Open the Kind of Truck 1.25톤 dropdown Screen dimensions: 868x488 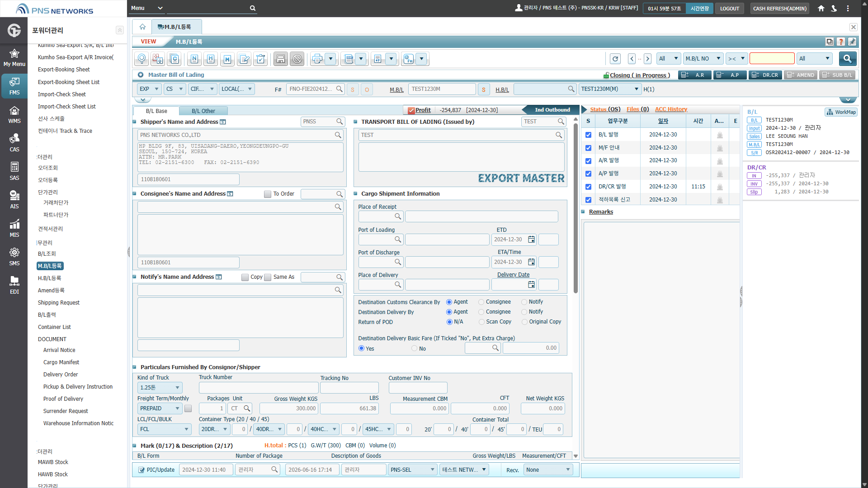(x=160, y=388)
